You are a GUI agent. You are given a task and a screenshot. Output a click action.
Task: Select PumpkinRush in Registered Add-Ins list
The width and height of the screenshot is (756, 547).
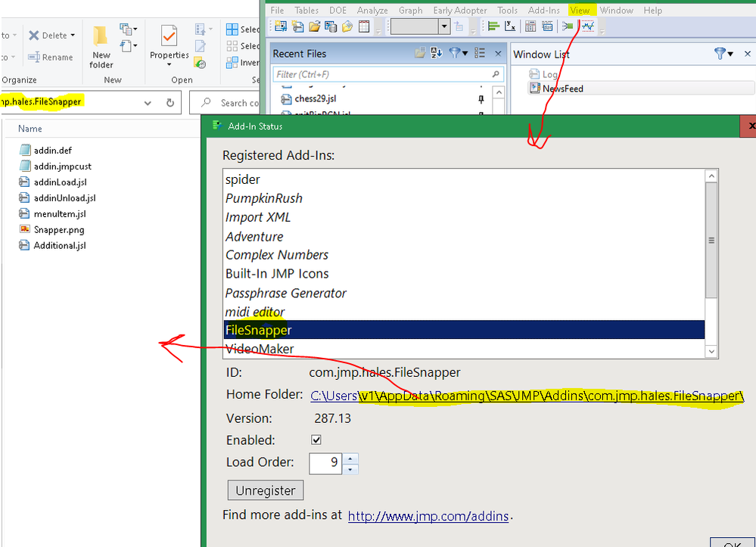tap(264, 198)
